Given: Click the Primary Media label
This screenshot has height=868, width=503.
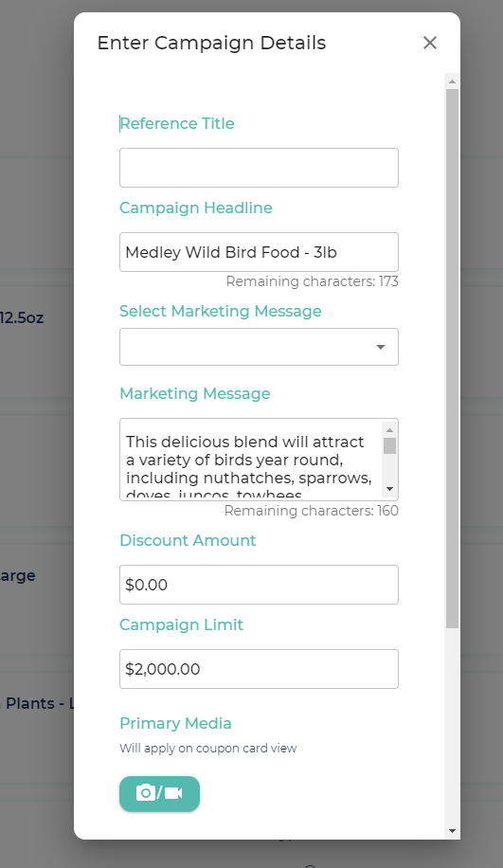Looking at the screenshot, I should click(x=175, y=723).
